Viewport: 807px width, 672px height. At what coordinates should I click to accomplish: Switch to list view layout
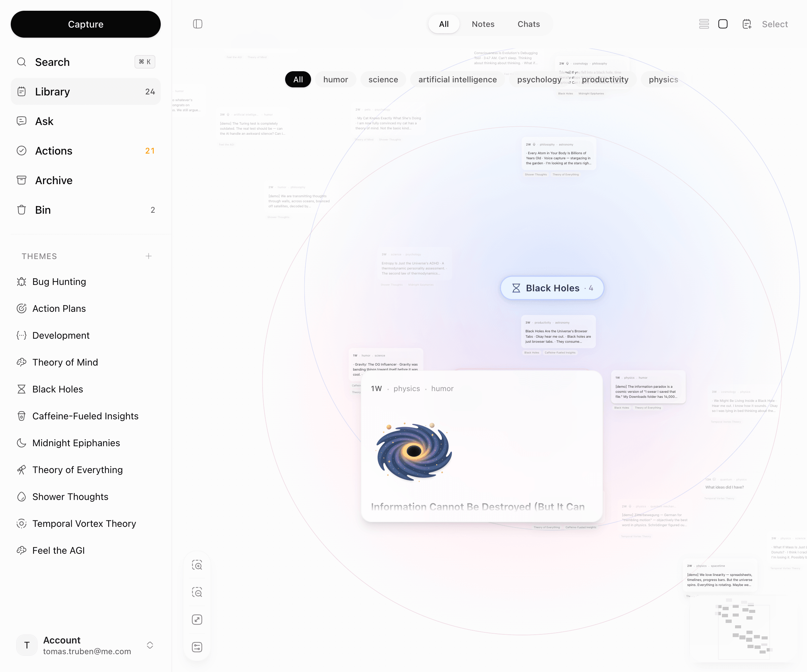pyautogui.click(x=704, y=24)
